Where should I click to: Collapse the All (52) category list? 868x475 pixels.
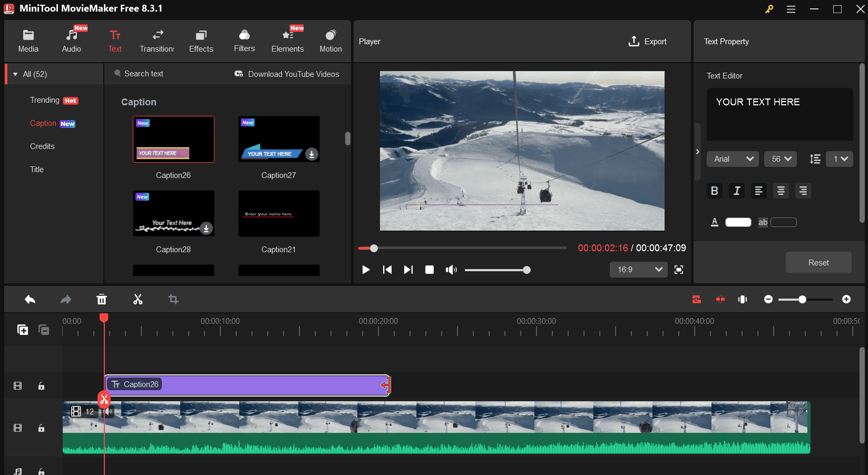click(15, 74)
